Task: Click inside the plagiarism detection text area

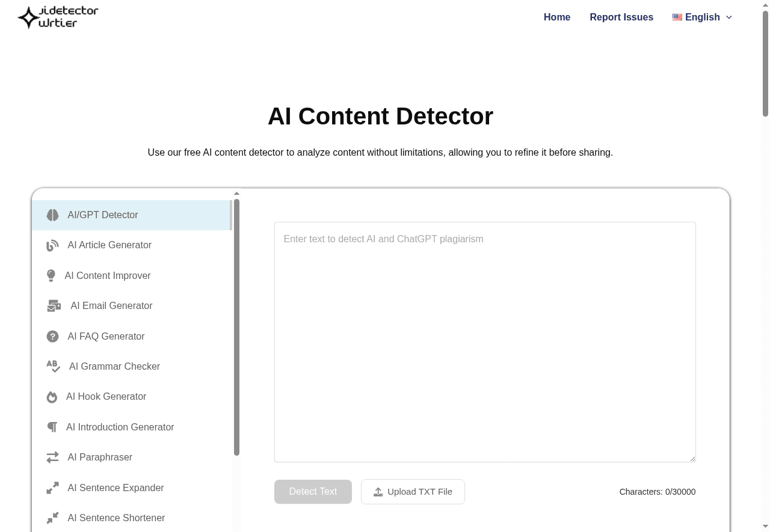Action: 485,341
